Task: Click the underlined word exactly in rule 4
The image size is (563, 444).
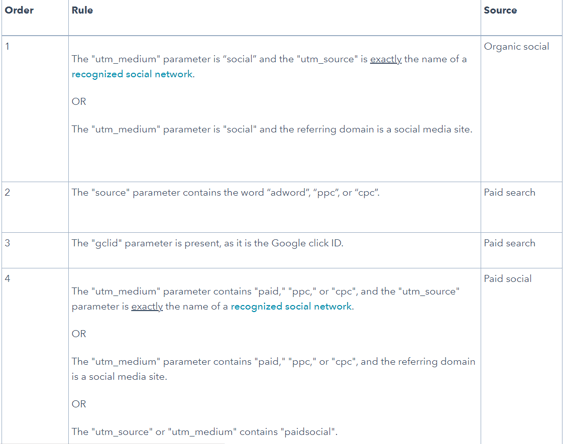Action: pos(147,307)
